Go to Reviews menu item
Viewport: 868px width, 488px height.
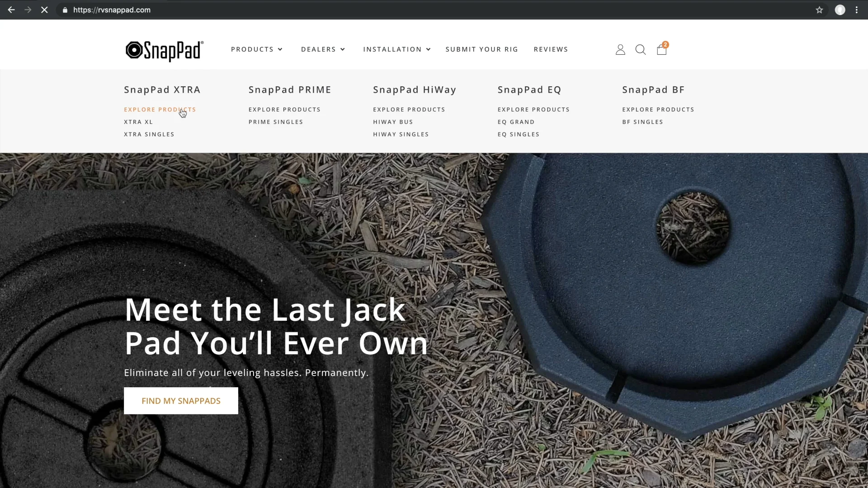pyautogui.click(x=551, y=49)
